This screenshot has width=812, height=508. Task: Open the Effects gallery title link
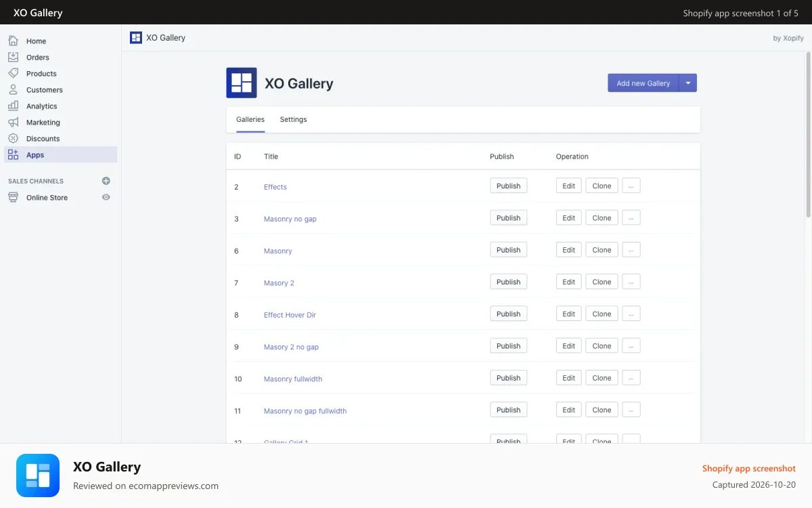click(x=275, y=187)
